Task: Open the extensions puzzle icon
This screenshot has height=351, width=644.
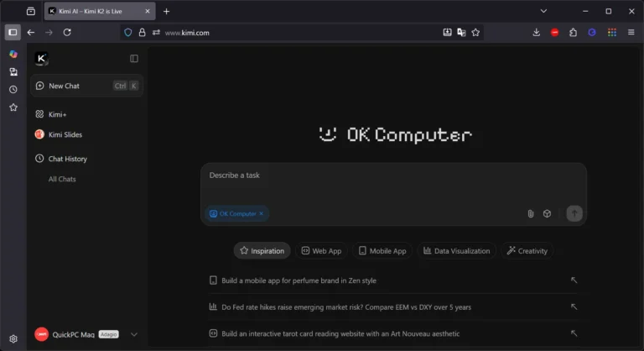Action: click(x=573, y=33)
